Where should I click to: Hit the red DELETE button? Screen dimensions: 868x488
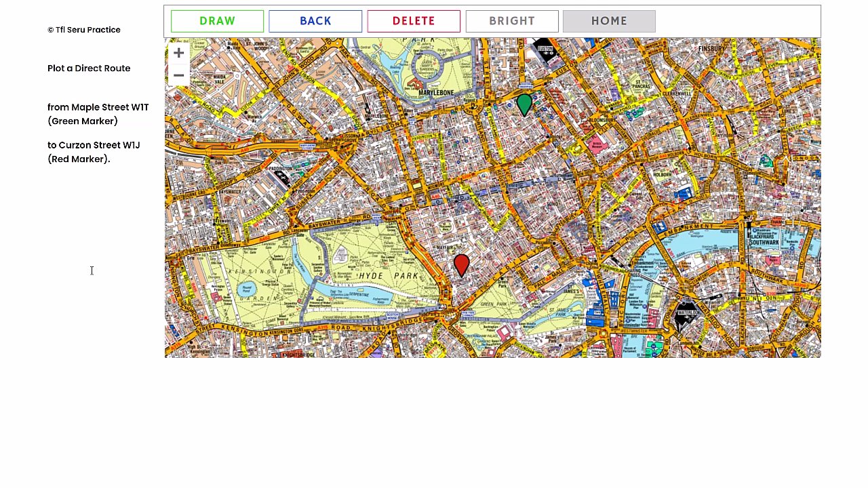point(414,21)
